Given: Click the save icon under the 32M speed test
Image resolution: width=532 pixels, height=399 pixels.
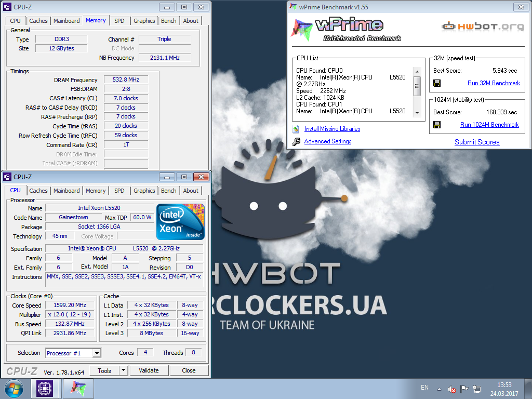Looking at the screenshot, I should coord(437,83).
